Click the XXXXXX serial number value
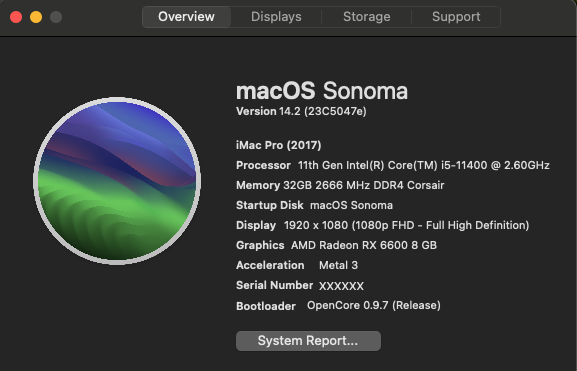The image size is (577, 371). 341,286
